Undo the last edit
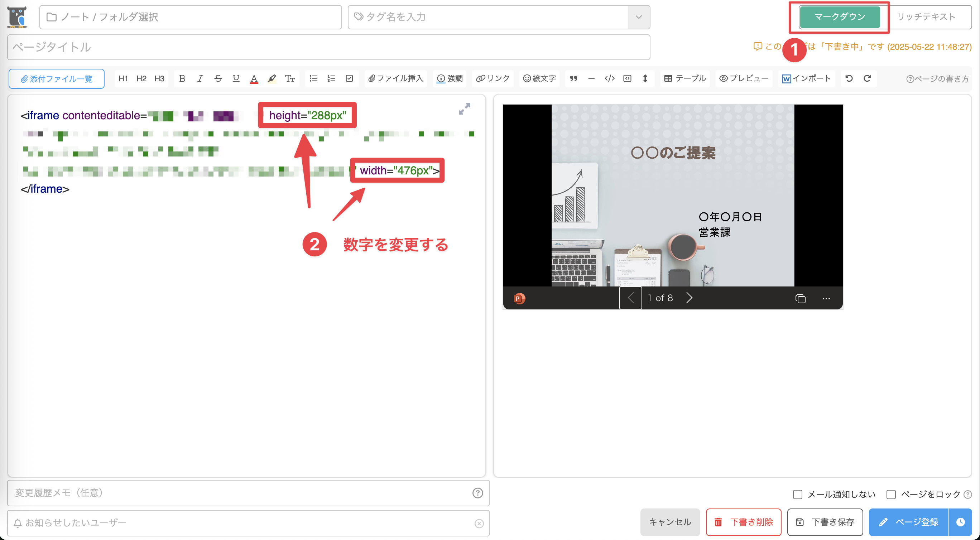 tap(849, 79)
